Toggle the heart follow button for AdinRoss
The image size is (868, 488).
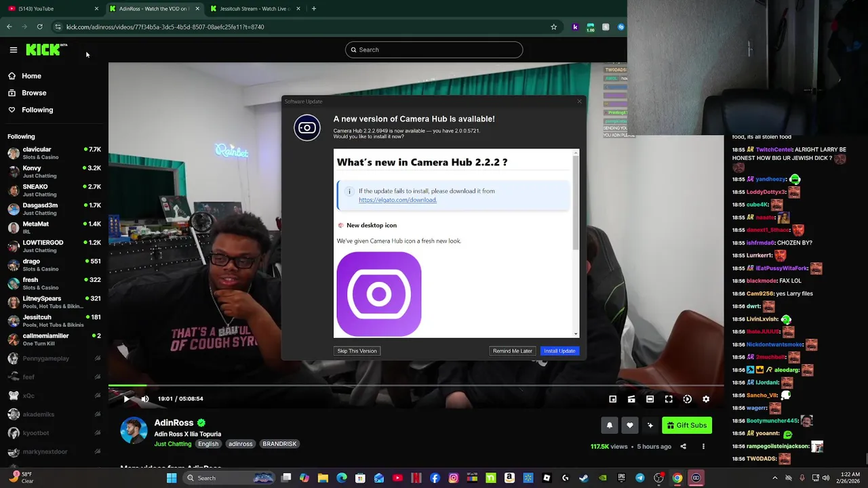coord(629,425)
